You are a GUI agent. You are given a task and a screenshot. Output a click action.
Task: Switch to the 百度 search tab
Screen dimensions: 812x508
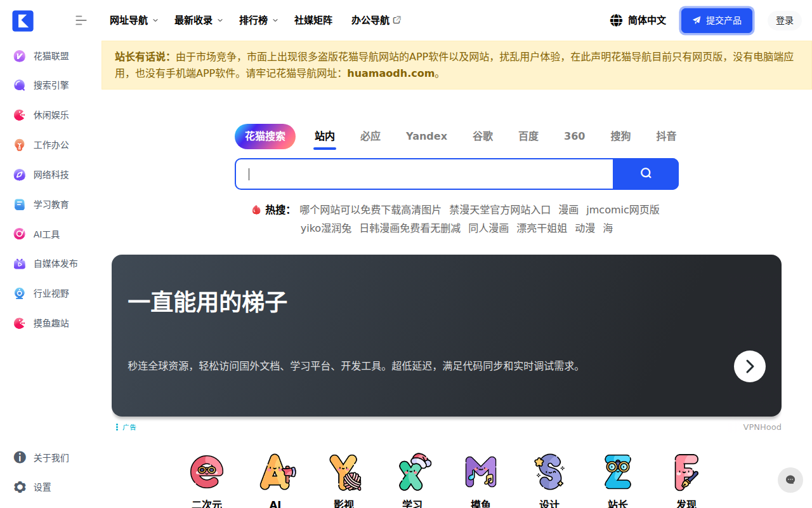click(x=528, y=136)
